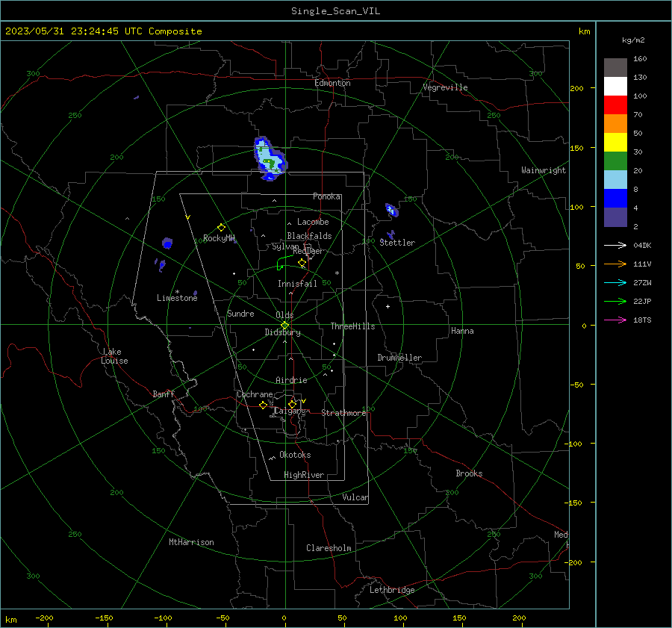
Task: Select the Ponoka city label
Action: click(326, 196)
